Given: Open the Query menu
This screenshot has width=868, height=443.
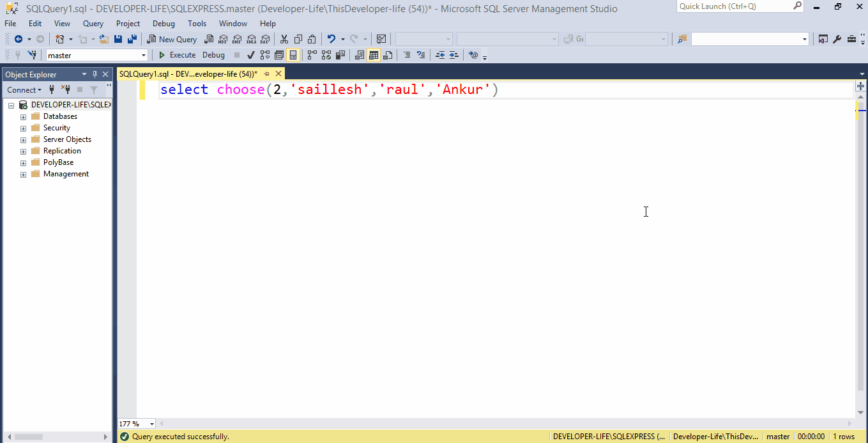Looking at the screenshot, I should coord(93,24).
